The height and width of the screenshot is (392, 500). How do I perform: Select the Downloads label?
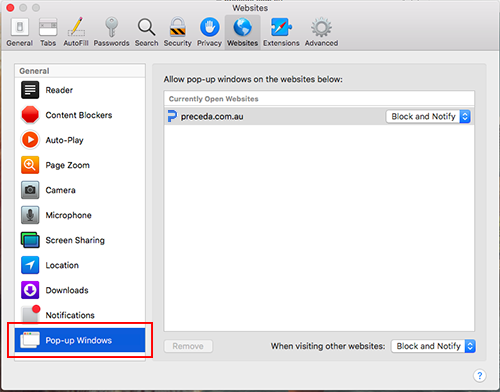67,290
